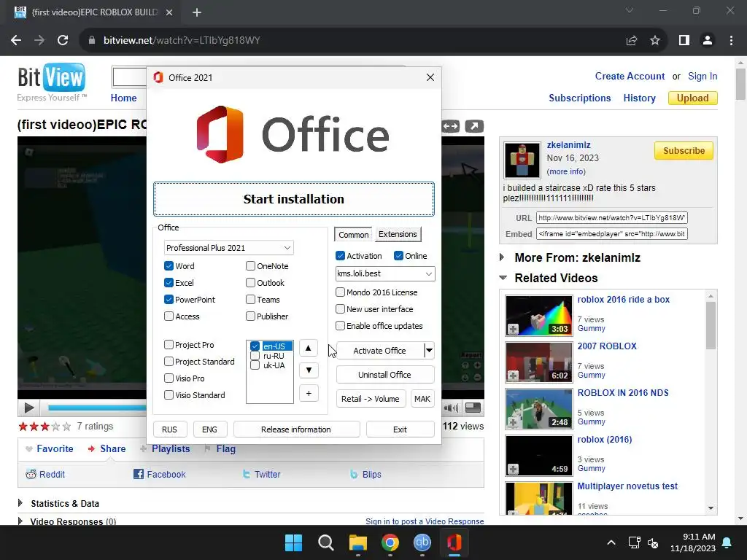Toggle the Activation checkbox
The image size is (747, 560).
click(340, 256)
